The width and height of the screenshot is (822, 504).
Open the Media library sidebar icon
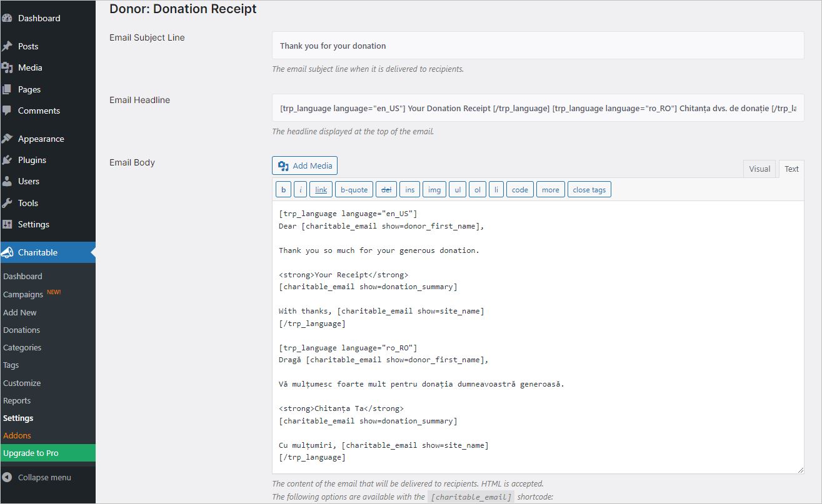coord(13,67)
